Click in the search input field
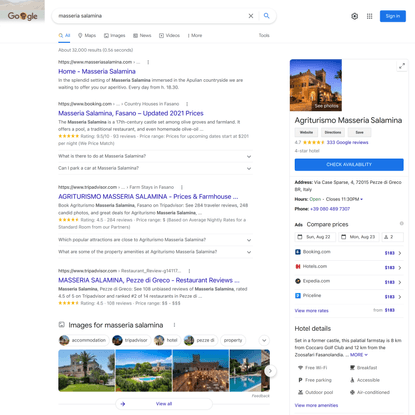This screenshot has width=415, height=415. [150, 16]
